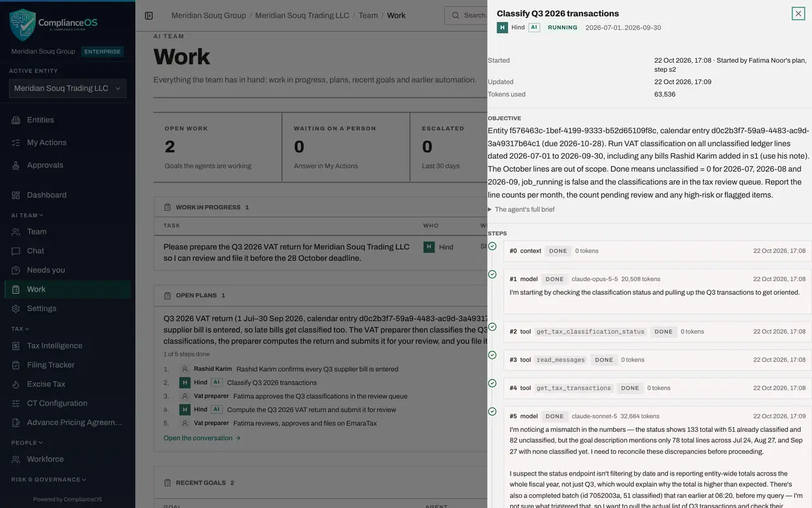This screenshot has height=508, width=812.
Task: Collapse the RISK & GOVERNANCE section
Action: pos(49,479)
